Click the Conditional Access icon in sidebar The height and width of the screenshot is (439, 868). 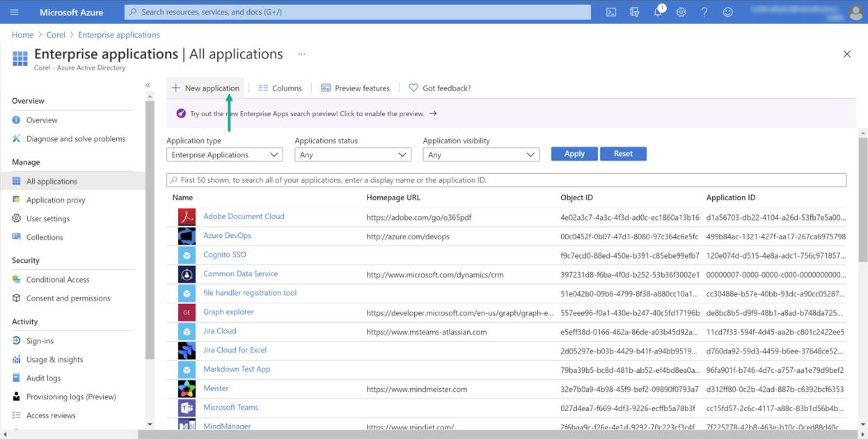coord(17,280)
